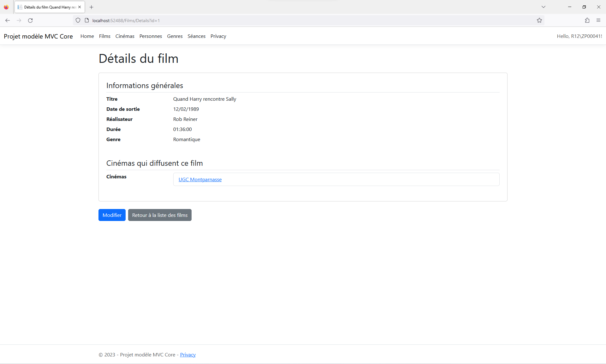
Task: Click the Modifier button
Action: pos(112,215)
